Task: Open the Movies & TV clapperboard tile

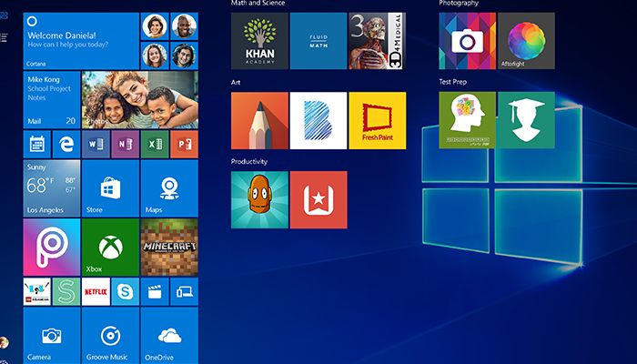Action: click(x=155, y=292)
